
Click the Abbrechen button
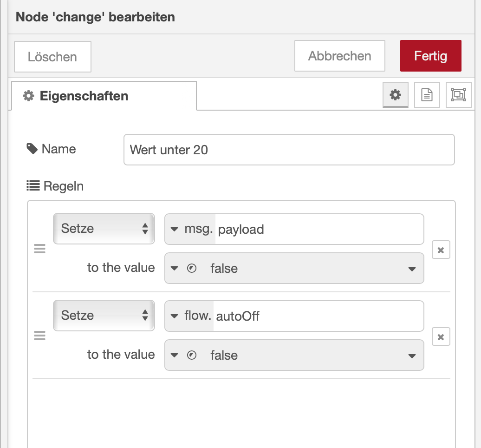(x=339, y=56)
